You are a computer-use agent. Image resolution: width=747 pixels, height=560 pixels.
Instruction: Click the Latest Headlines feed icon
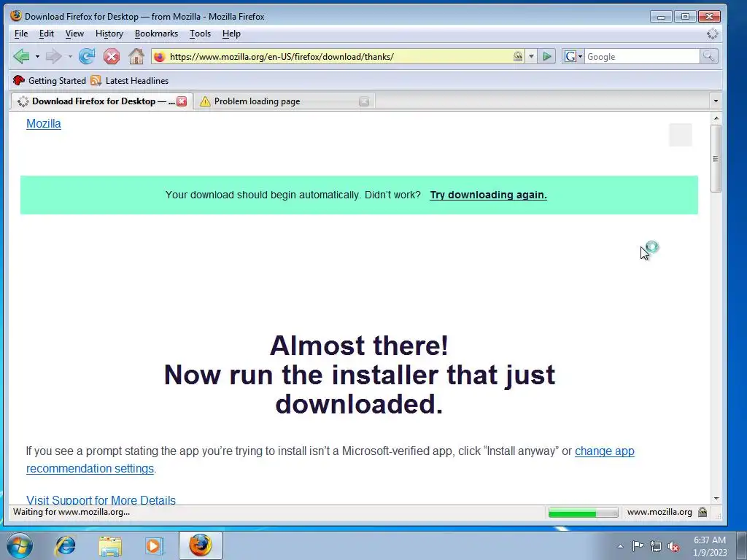96,80
